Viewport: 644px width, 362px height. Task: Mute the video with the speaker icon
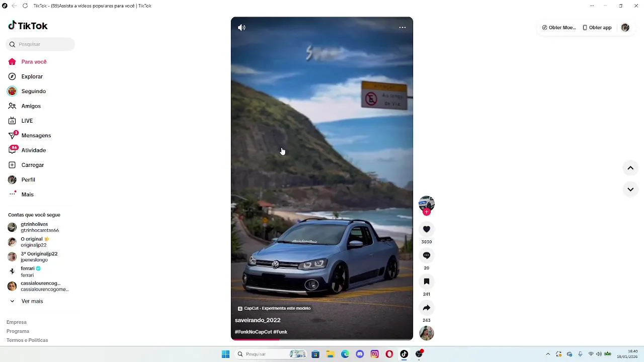coord(242,28)
